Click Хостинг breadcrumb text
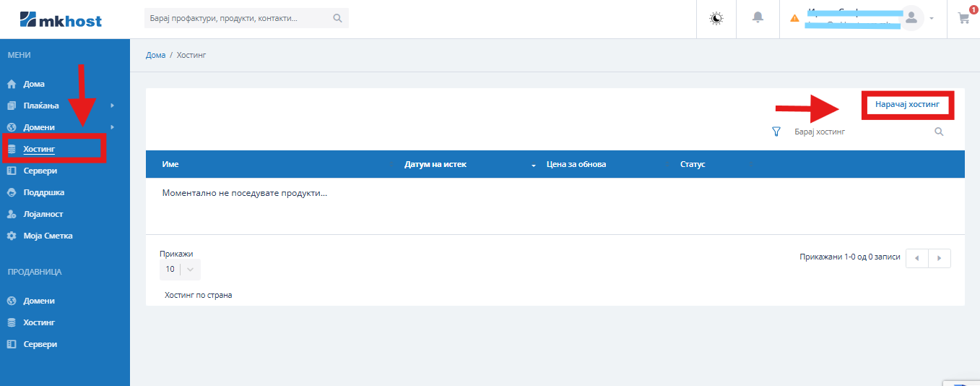980x386 pixels. pyautogui.click(x=191, y=55)
